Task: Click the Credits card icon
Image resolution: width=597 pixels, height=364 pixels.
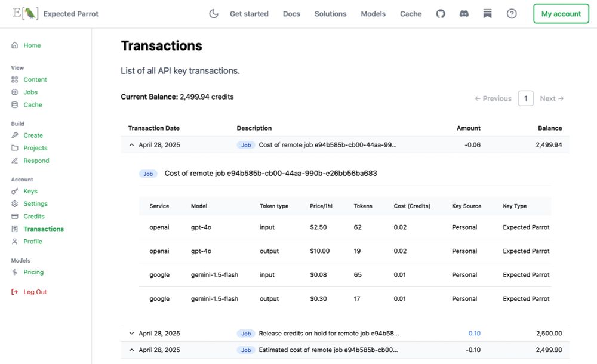Action: [14, 216]
